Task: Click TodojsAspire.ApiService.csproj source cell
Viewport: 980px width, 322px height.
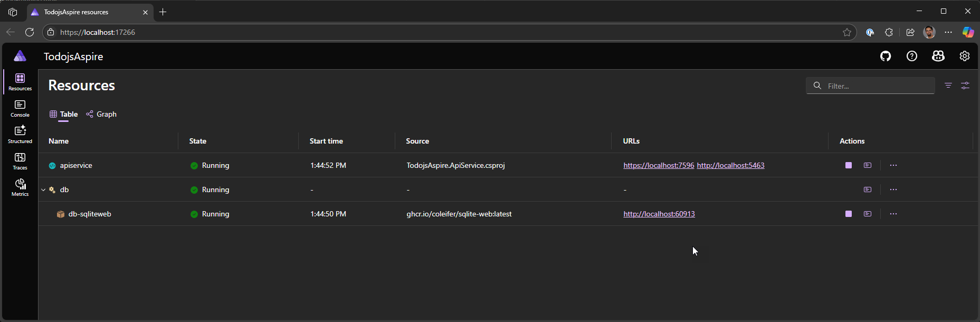Action: coord(455,165)
